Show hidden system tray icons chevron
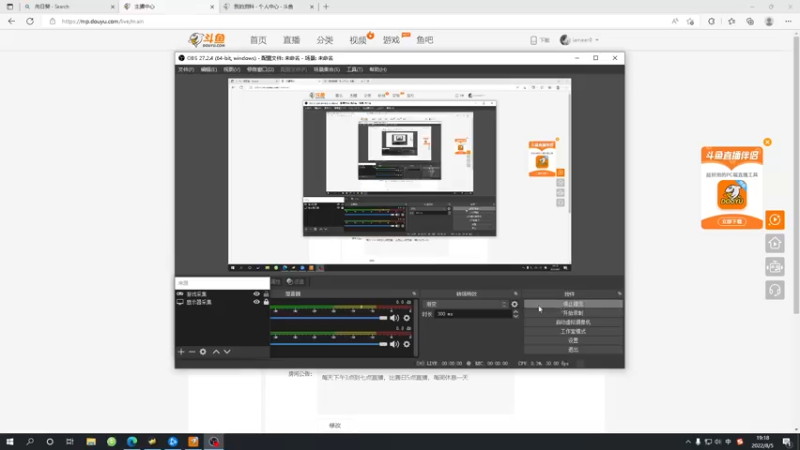This screenshot has height=450, width=800. click(688, 442)
